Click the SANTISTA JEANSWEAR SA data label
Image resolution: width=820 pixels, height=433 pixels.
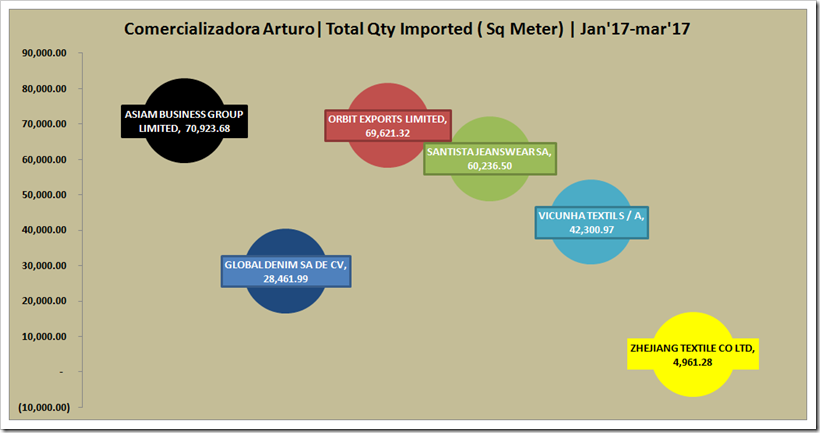(489, 158)
